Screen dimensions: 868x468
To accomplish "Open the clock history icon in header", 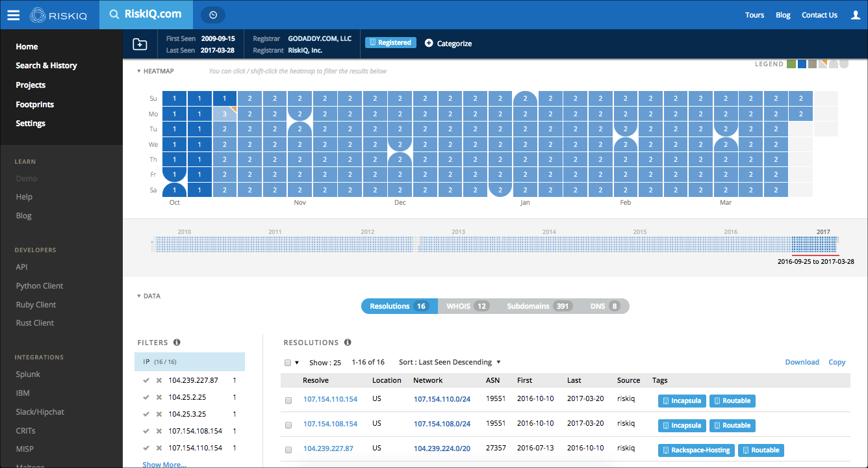I will tap(213, 14).
